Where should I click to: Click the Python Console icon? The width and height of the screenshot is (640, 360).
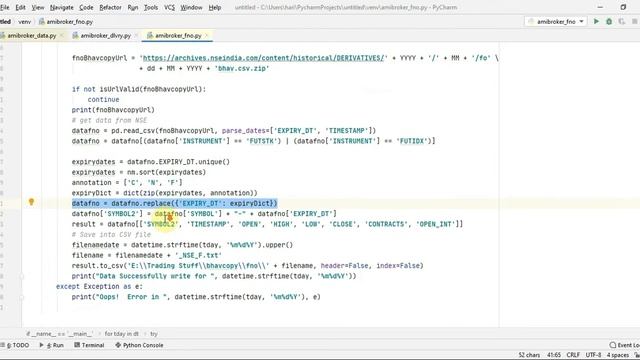[x=118, y=345]
